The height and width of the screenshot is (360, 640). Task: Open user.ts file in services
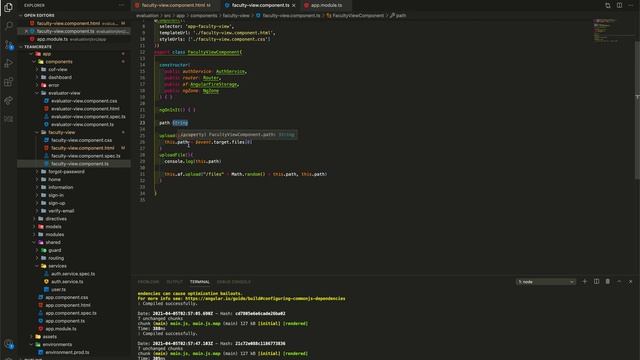point(58,289)
